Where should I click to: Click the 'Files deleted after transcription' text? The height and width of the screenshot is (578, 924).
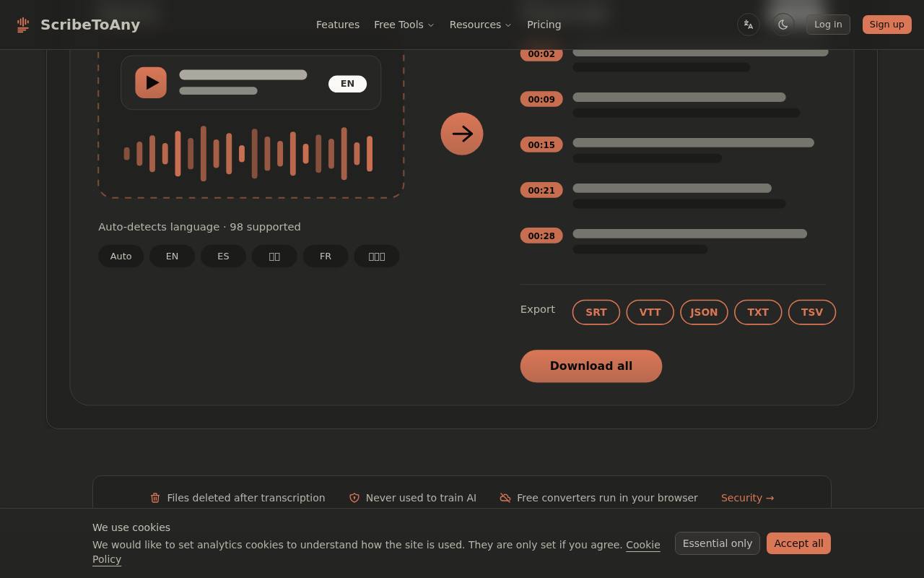click(246, 498)
